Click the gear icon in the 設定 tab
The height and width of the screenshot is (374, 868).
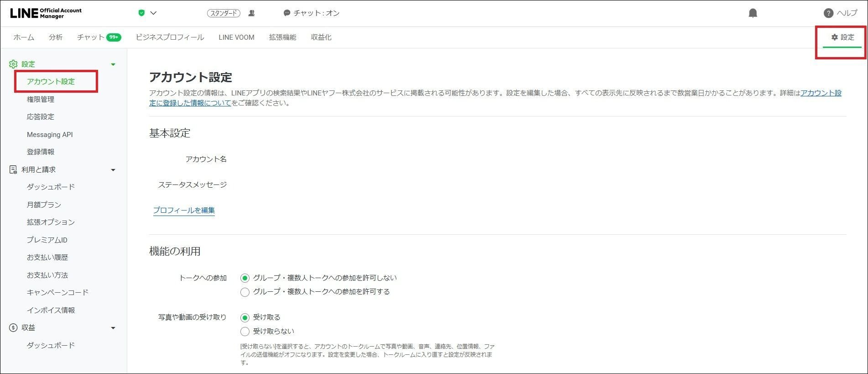(835, 37)
